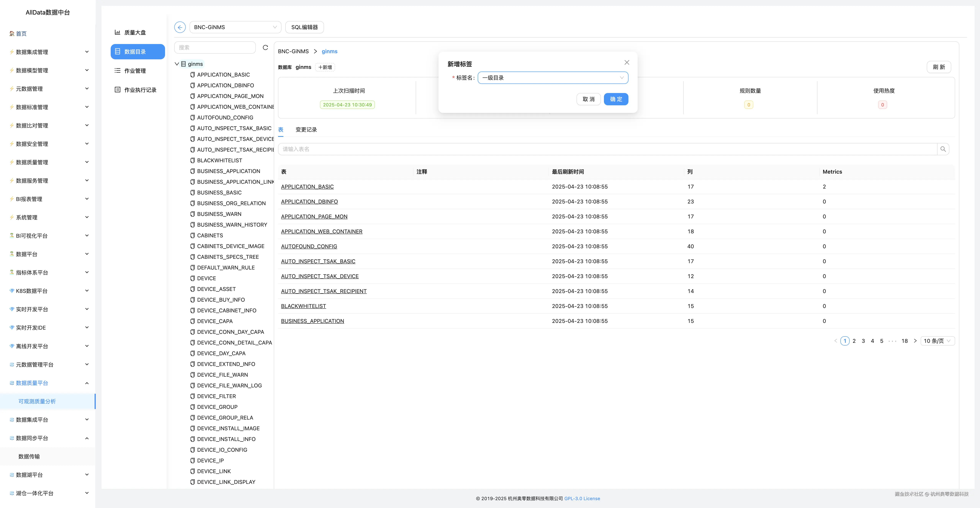Click the 确定 button in dialog
The image size is (980, 508).
(x=616, y=99)
